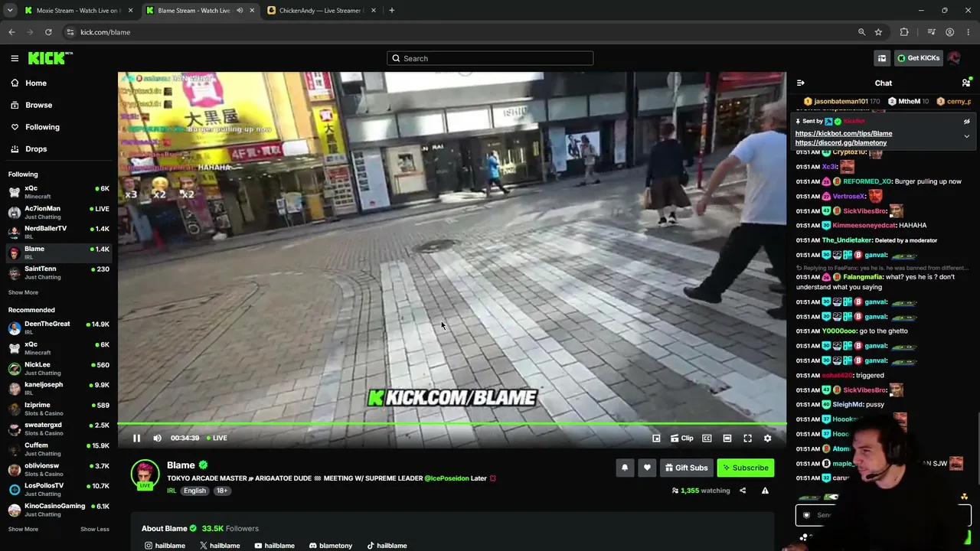Viewport: 980px width, 551px height.
Task: Open Cuffem recommended channel
Action: pos(59,448)
